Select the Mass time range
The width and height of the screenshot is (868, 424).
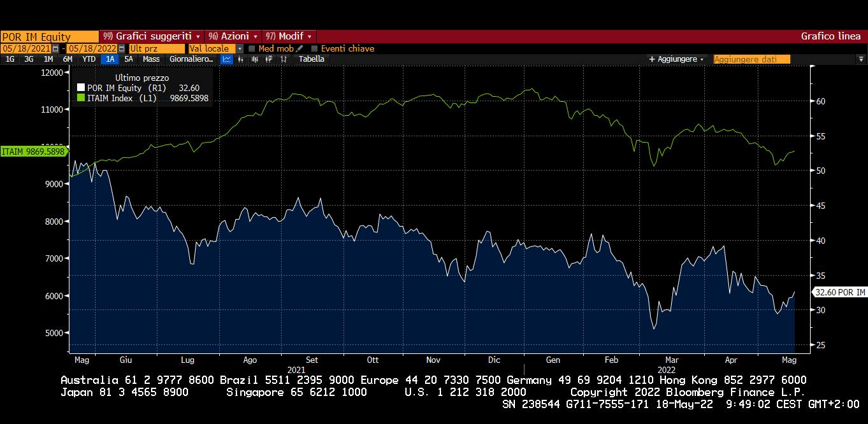pos(151,59)
